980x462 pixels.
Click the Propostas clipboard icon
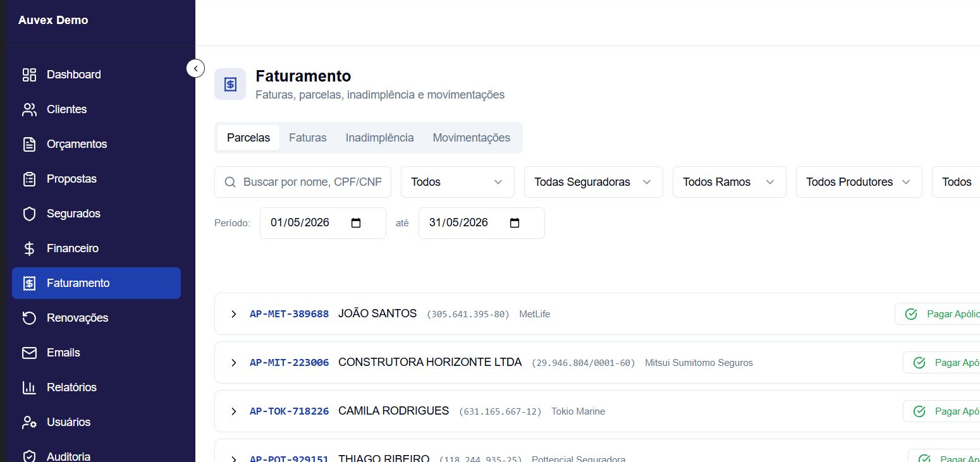point(29,179)
